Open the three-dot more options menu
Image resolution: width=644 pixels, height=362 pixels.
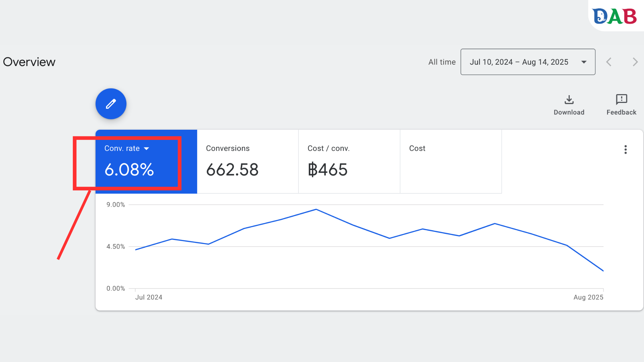pyautogui.click(x=626, y=149)
